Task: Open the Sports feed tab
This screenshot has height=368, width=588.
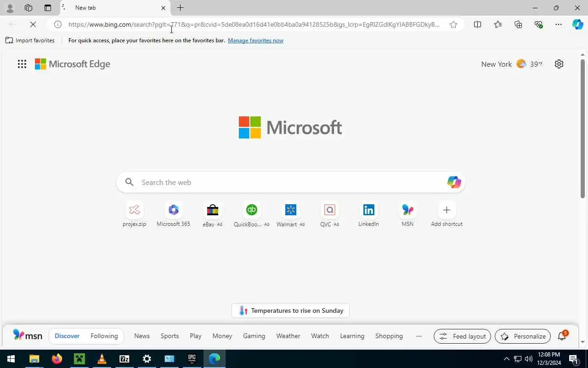Action: click(170, 336)
